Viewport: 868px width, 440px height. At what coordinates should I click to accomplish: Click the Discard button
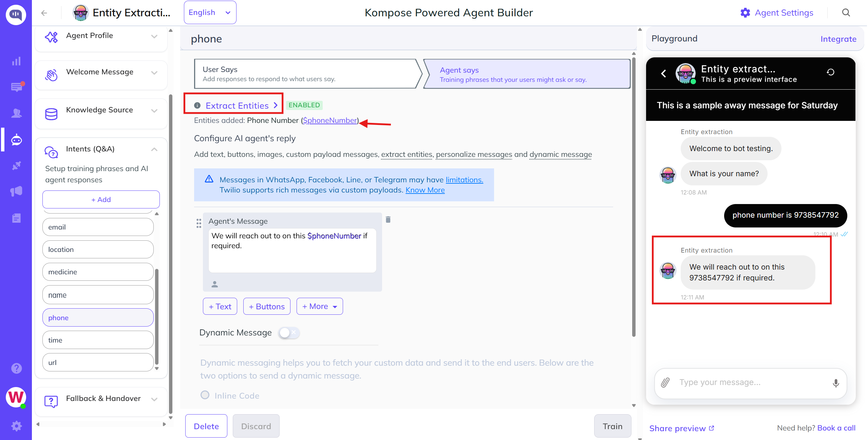pyautogui.click(x=256, y=426)
